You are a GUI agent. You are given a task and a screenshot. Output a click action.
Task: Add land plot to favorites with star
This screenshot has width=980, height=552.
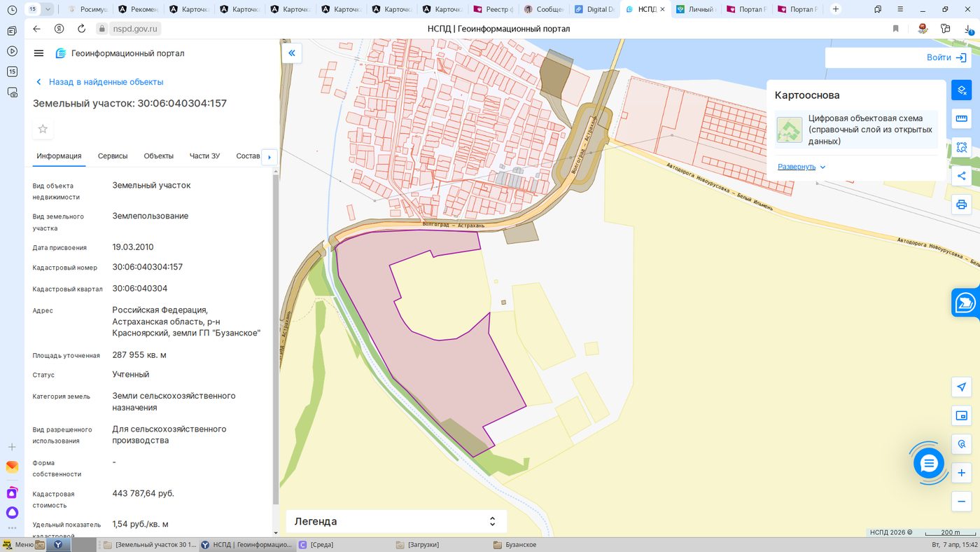click(43, 129)
